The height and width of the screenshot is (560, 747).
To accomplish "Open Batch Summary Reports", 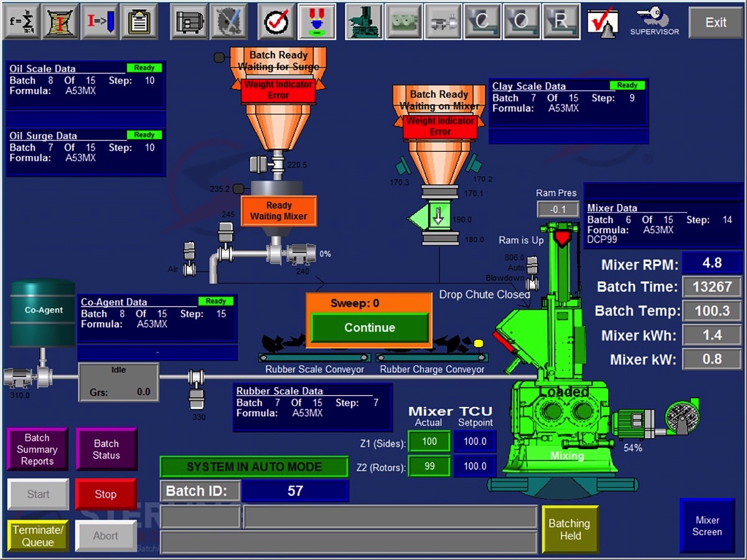I will tap(37, 449).
